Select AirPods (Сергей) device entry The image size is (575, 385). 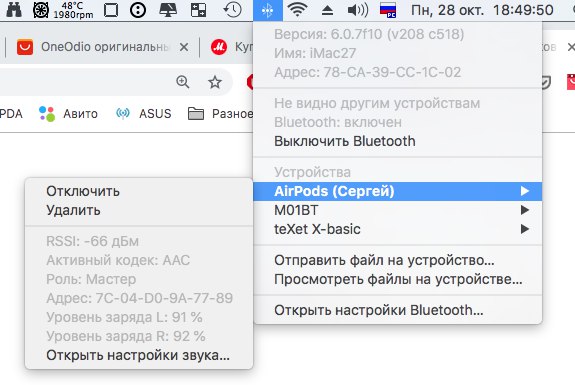tap(398, 191)
